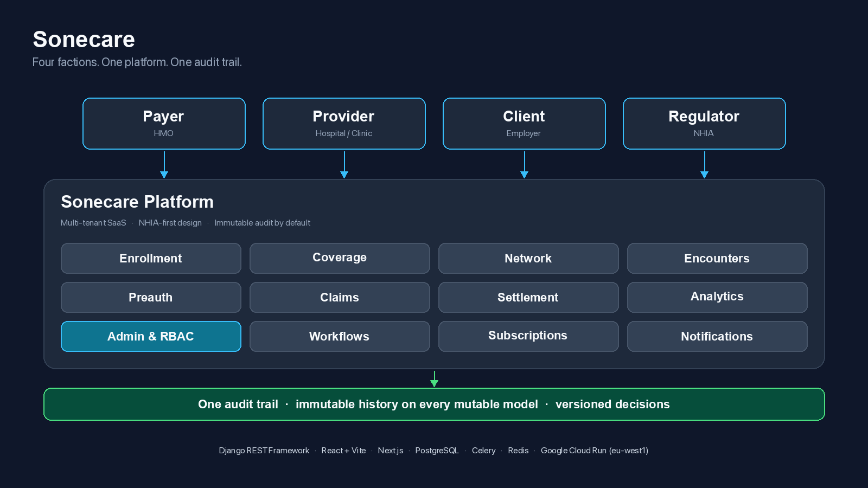Click the 'Multi-tenant SaaS' text
The width and height of the screenshot is (868, 488).
point(93,223)
